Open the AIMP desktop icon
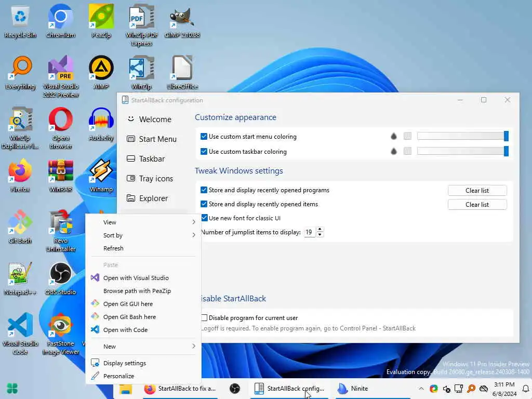532x399 pixels. [x=101, y=73]
